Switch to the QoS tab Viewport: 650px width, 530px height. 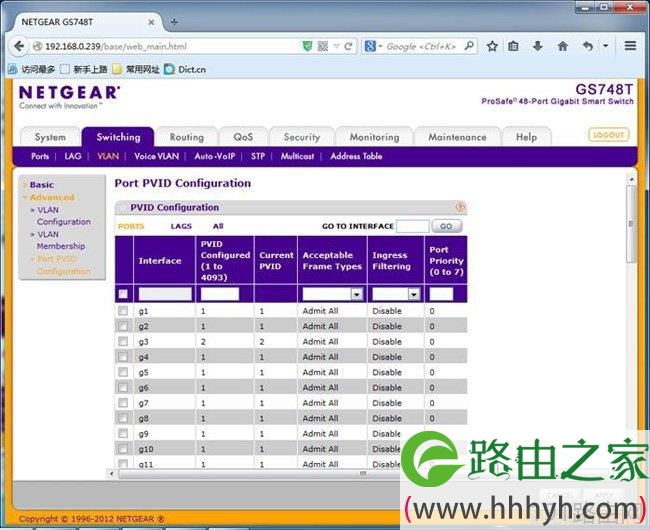tap(243, 137)
